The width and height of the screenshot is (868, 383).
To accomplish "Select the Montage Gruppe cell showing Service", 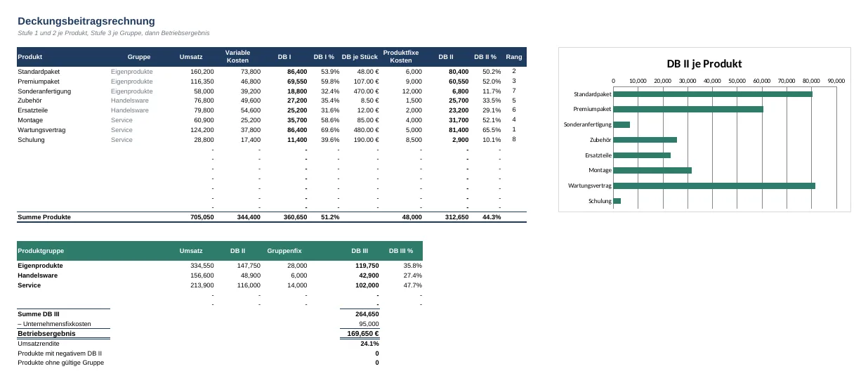I will (x=121, y=120).
